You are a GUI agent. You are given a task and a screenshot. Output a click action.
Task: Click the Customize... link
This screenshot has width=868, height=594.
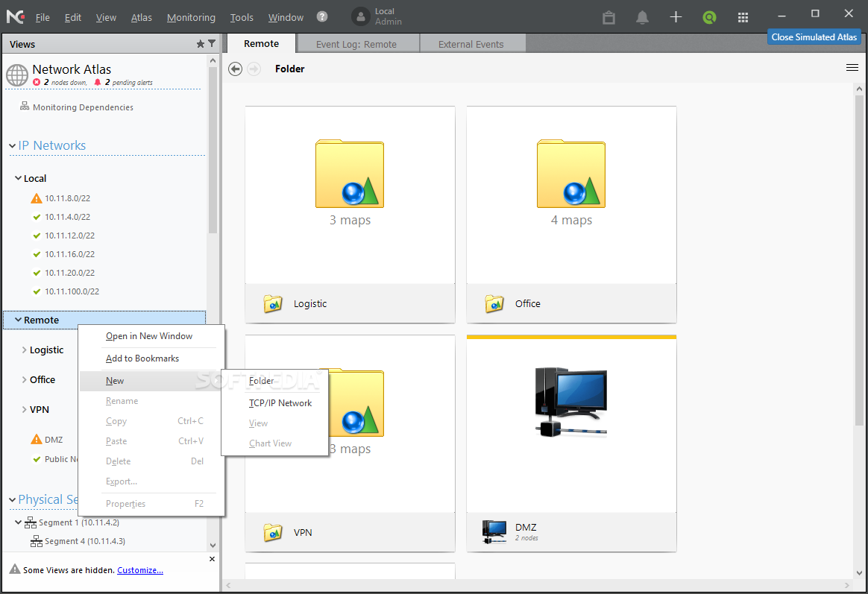click(x=140, y=570)
